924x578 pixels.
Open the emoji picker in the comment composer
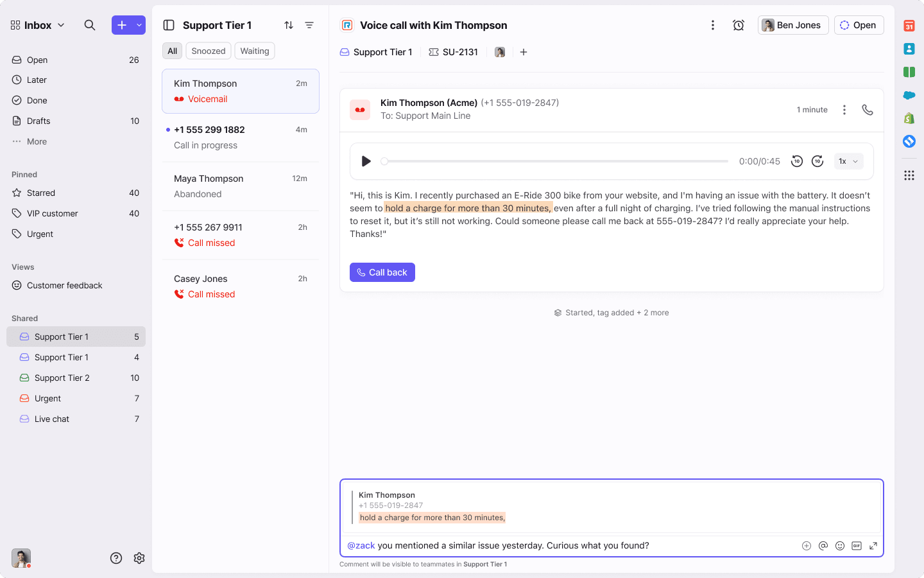[840, 545]
